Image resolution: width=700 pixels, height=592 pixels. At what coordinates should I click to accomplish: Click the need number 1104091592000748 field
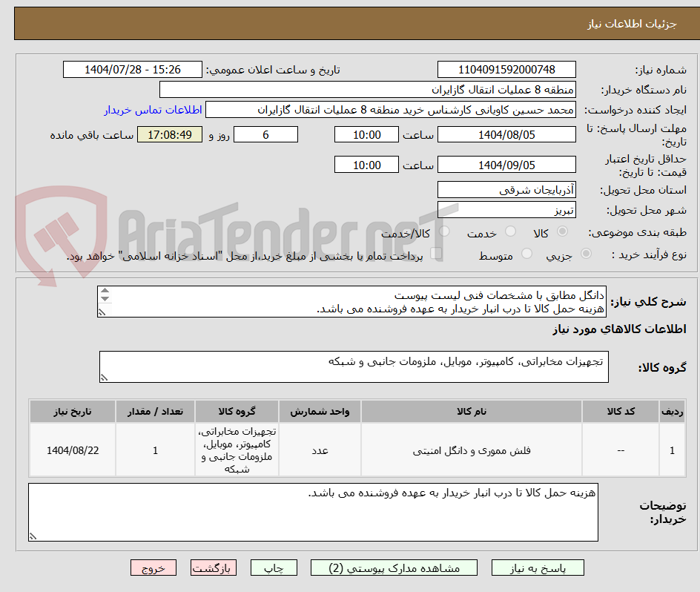click(506, 69)
